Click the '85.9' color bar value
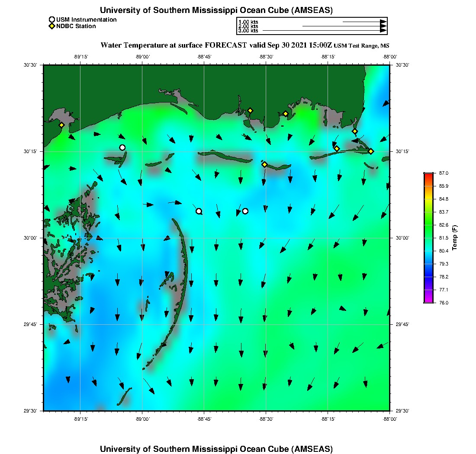Image resolution: width=476 pixels, height=454 pixels. [444, 186]
